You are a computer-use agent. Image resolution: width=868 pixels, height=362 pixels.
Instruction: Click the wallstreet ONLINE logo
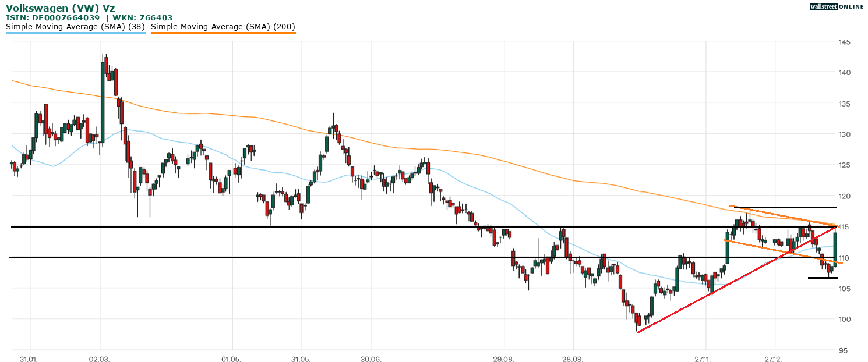(x=837, y=6)
